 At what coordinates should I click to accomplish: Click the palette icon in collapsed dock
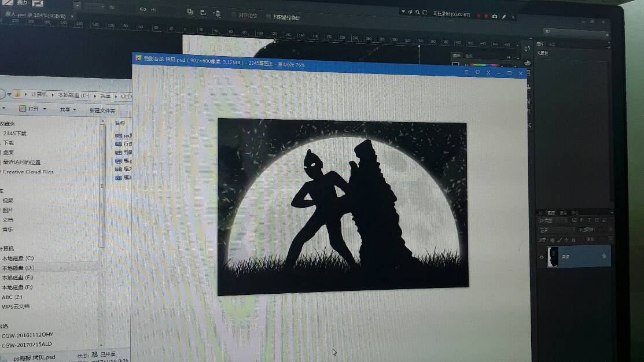coord(528,63)
